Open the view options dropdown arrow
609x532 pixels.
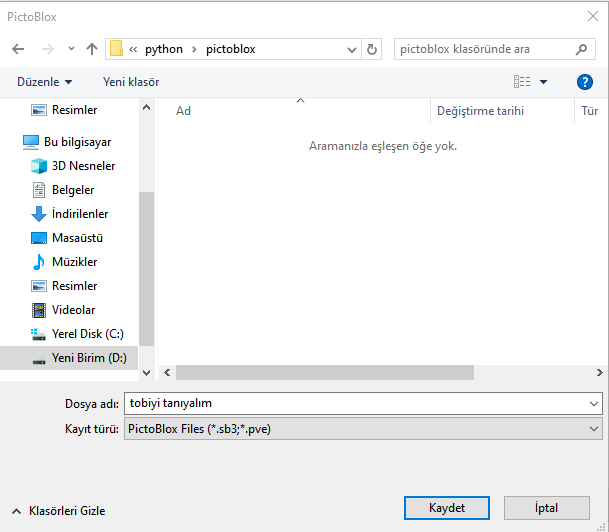(543, 82)
